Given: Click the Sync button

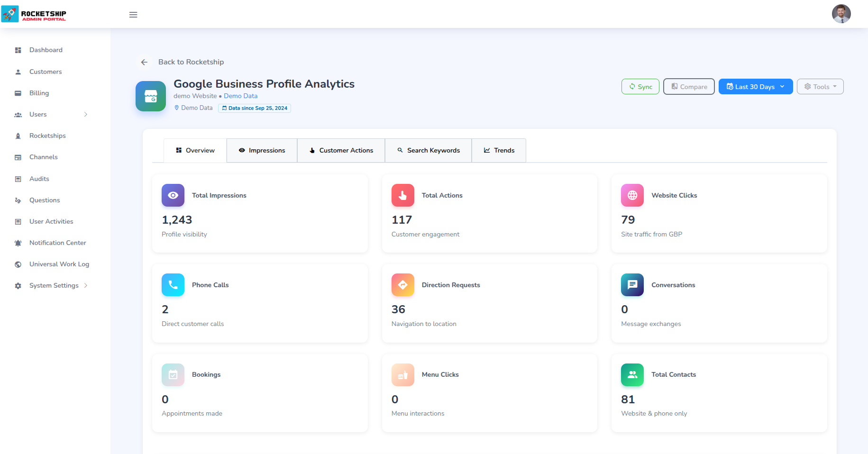Looking at the screenshot, I should [x=640, y=87].
